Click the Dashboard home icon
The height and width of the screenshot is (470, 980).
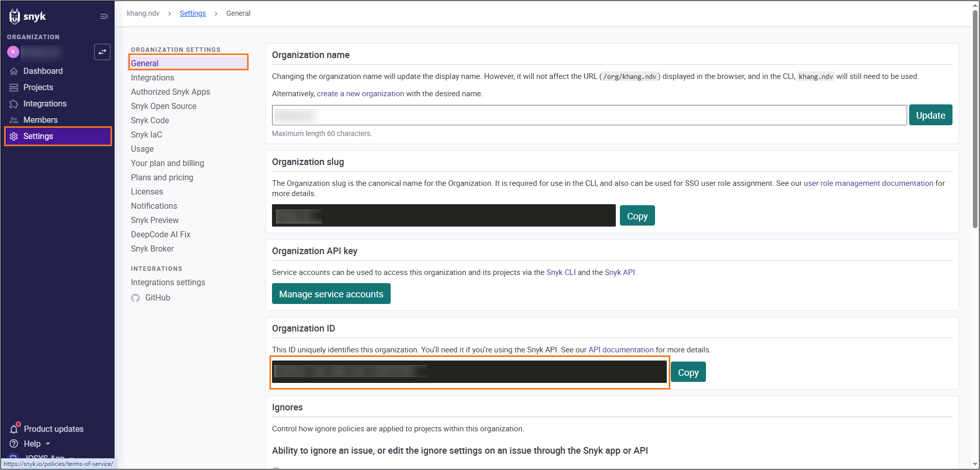pos(14,71)
